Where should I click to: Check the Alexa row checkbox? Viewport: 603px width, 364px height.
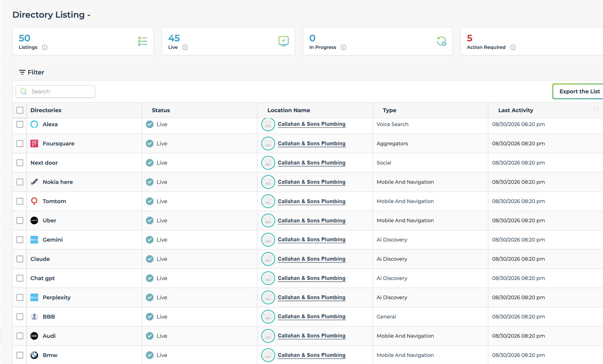[x=20, y=124]
